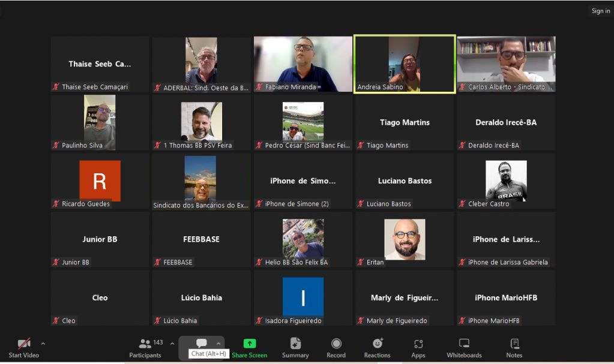Click muted mic icon beside Lúcio Bahia label
Viewport: 614px width, 364px height.
tap(157, 321)
